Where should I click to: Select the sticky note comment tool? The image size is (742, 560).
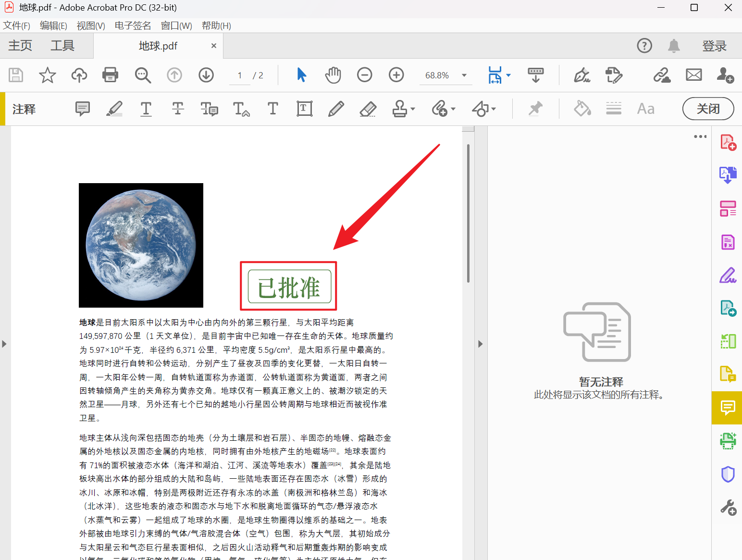point(82,109)
